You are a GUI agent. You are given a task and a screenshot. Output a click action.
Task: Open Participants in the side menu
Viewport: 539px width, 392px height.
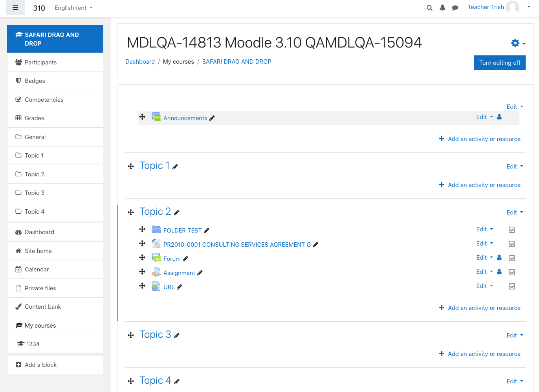pyautogui.click(x=55, y=62)
